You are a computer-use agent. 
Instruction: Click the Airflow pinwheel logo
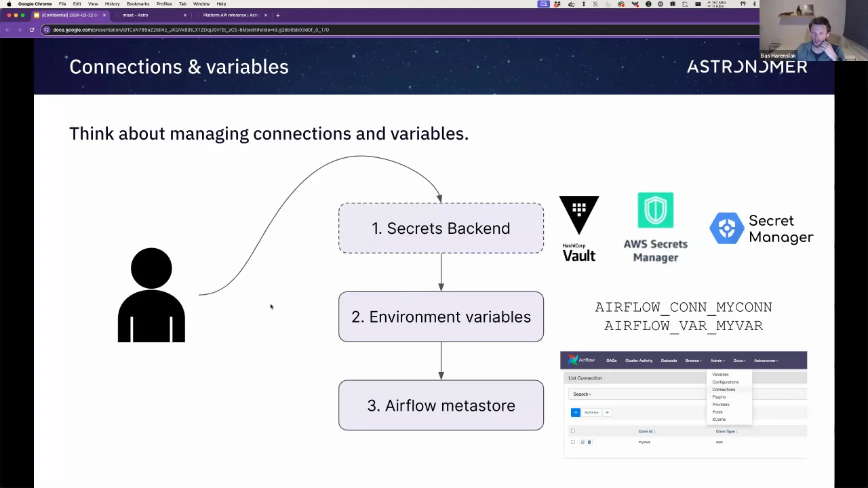574,360
